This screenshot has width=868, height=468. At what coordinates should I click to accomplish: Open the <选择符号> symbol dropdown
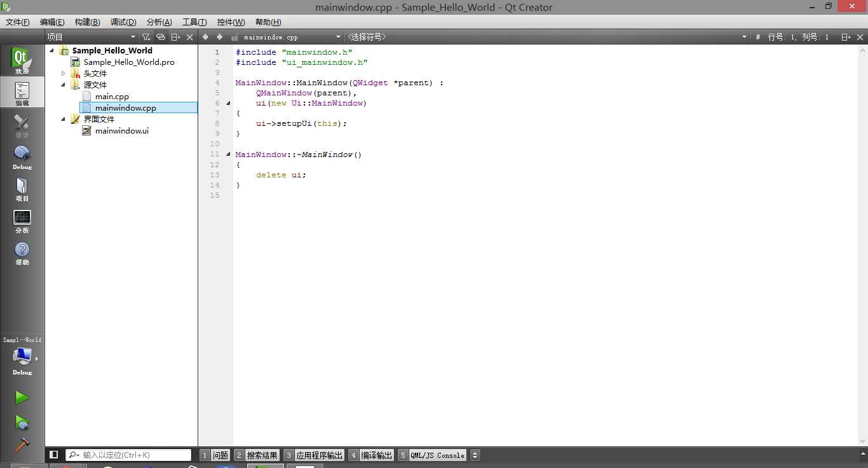[x=547, y=37]
